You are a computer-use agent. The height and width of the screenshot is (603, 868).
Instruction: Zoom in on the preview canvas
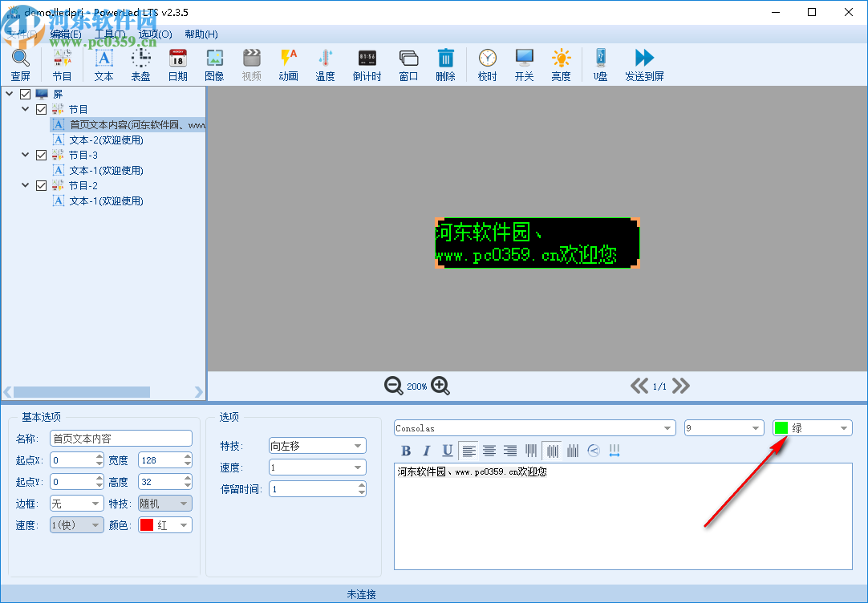click(x=440, y=386)
